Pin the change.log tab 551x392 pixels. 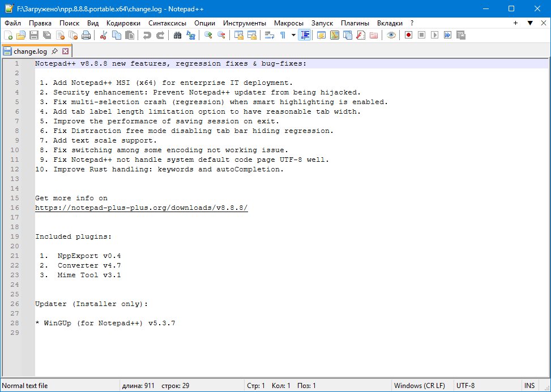55,51
